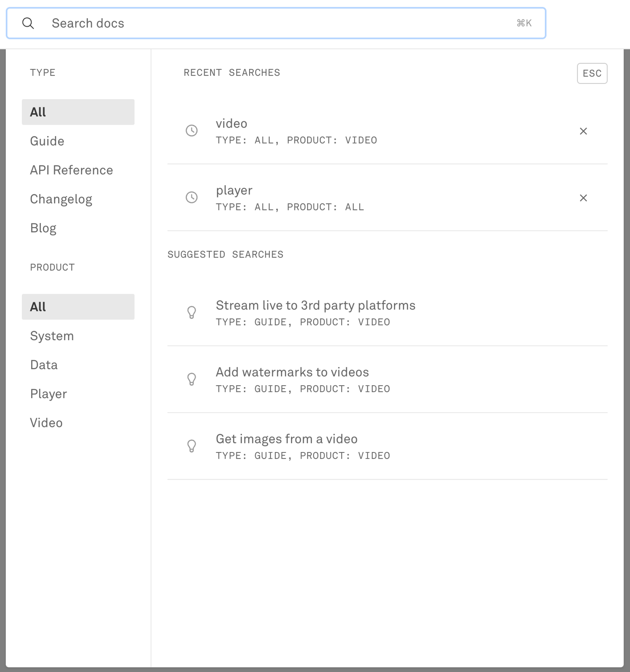Filter type by API Reference
Viewport: 630px width, 672px height.
[71, 170]
